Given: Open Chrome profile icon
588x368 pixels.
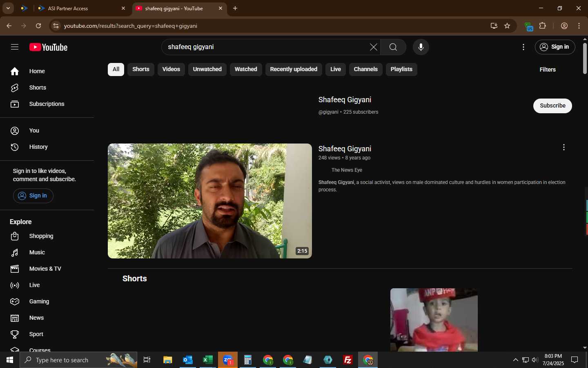Looking at the screenshot, I should click(x=564, y=26).
